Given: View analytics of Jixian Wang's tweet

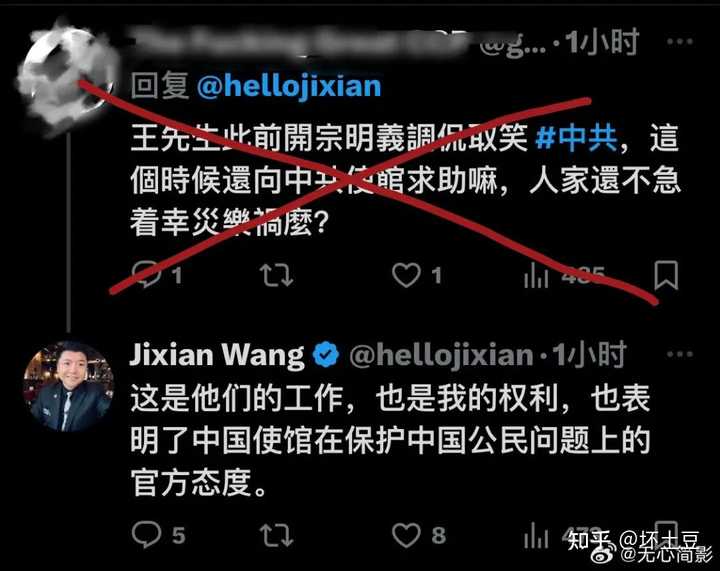Looking at the screenshot, I should [x=536, y=535].
